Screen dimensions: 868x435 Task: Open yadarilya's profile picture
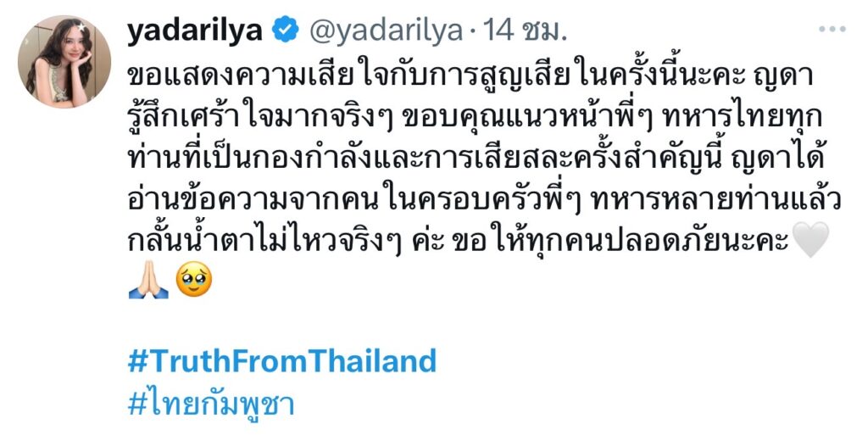(64, 62)
